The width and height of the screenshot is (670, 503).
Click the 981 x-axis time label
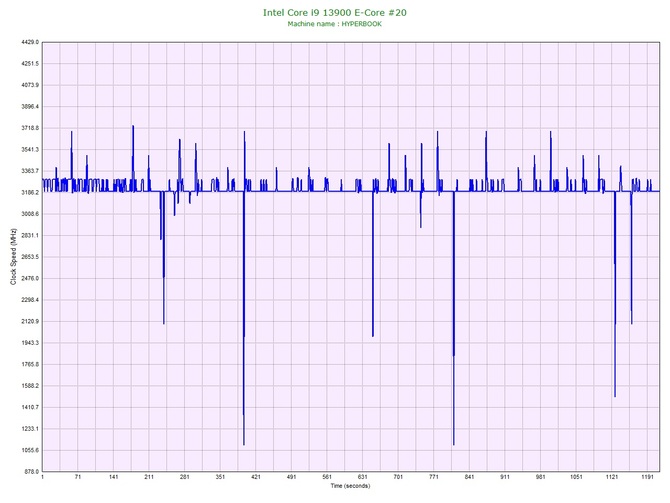[541, 477]
